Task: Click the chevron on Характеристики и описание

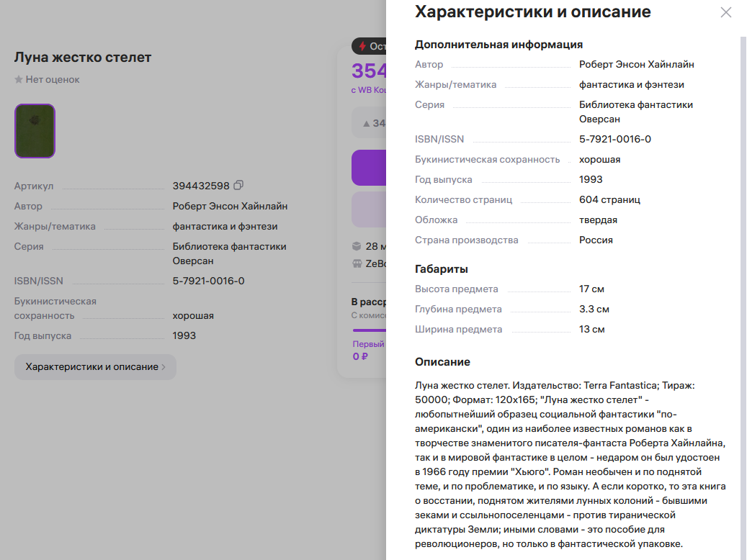Action: [164, 366]
